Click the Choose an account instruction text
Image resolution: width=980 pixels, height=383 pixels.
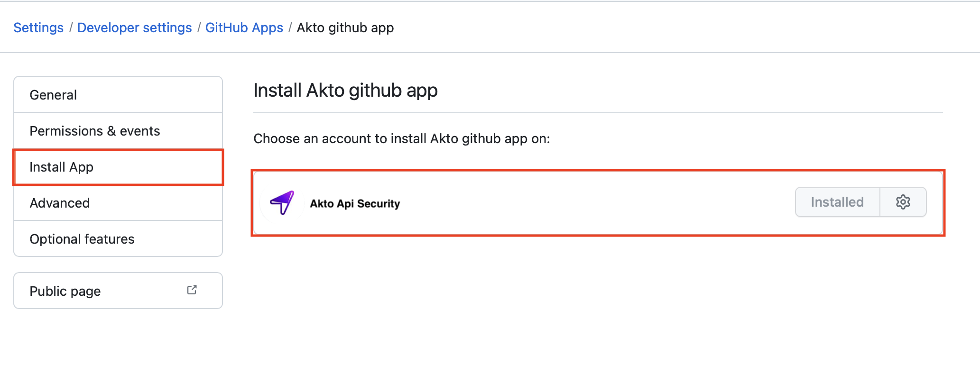(x=401, y=138)
